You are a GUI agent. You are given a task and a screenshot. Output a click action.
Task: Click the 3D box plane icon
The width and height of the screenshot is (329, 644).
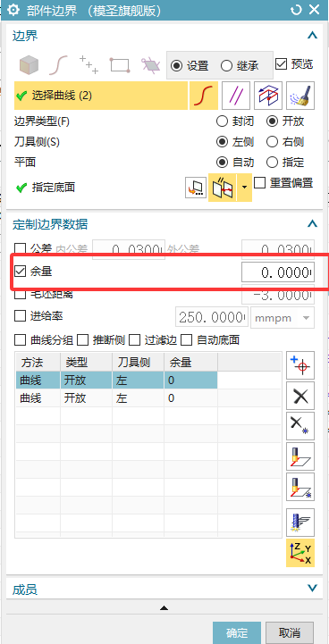tap(268, 96)
